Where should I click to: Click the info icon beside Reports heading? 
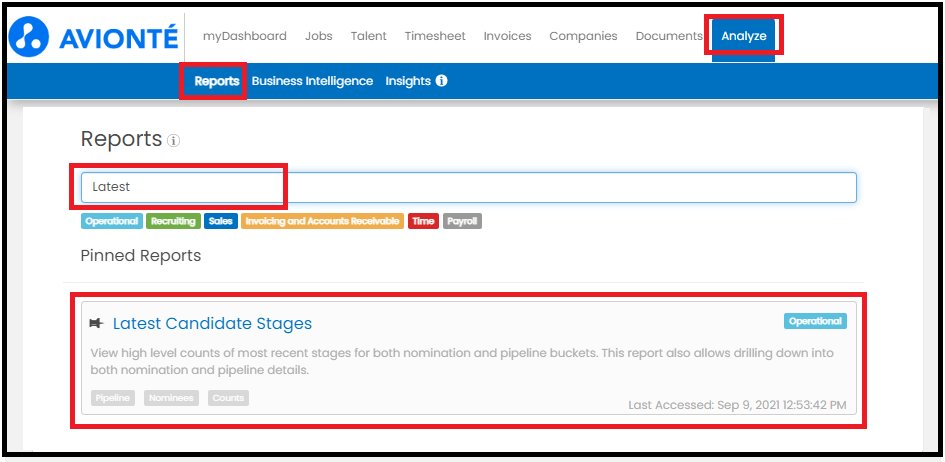[x=174, y=141]
